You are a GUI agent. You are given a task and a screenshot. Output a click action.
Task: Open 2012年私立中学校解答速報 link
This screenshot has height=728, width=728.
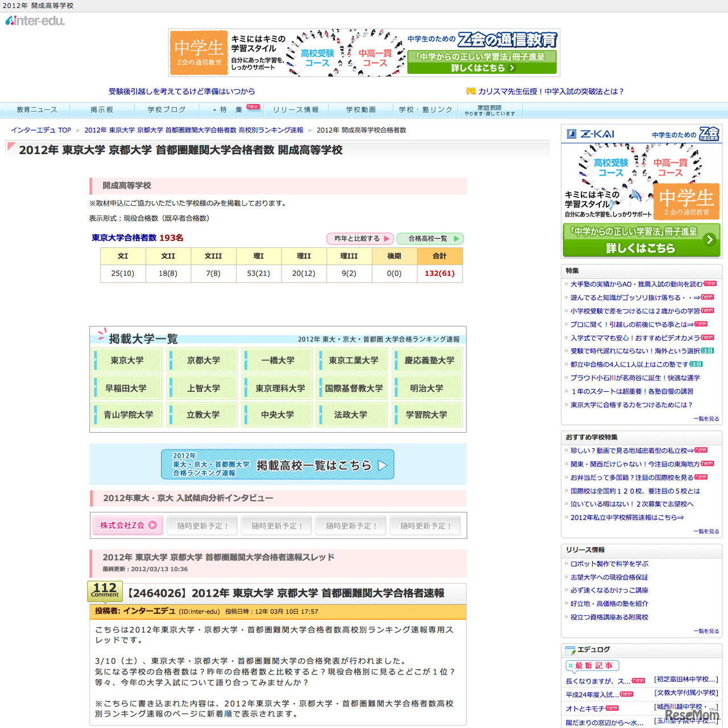pos(627,518)
